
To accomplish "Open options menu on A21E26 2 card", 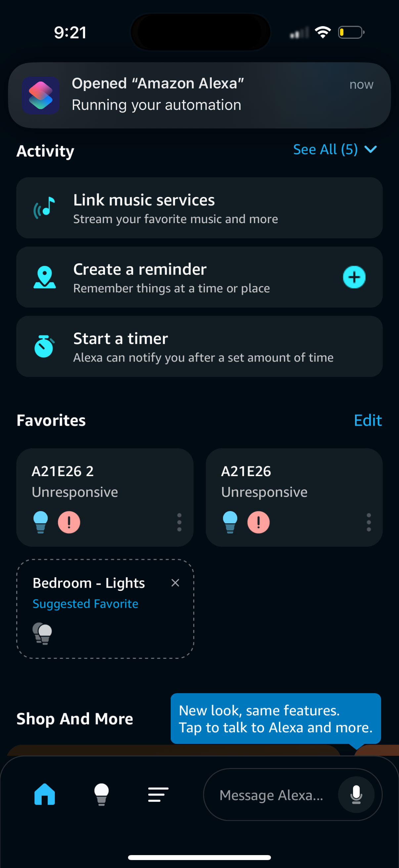I will pyautogui.click(x=179, y=522).
